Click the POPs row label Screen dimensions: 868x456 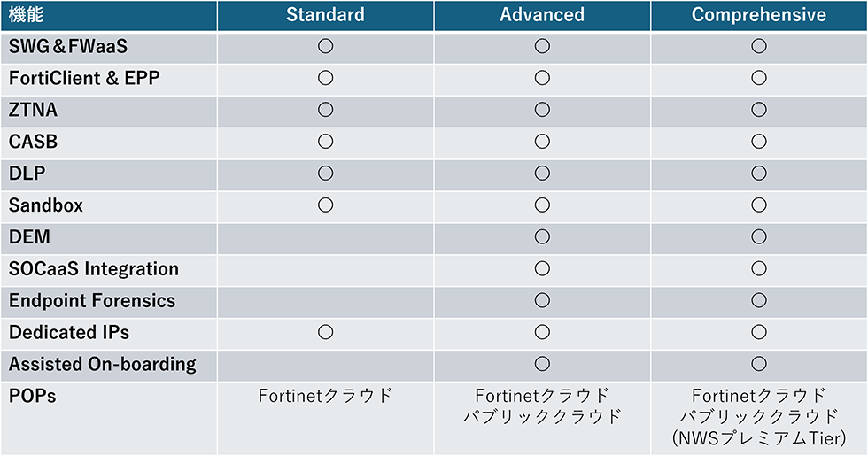click(x=33, y=396)
